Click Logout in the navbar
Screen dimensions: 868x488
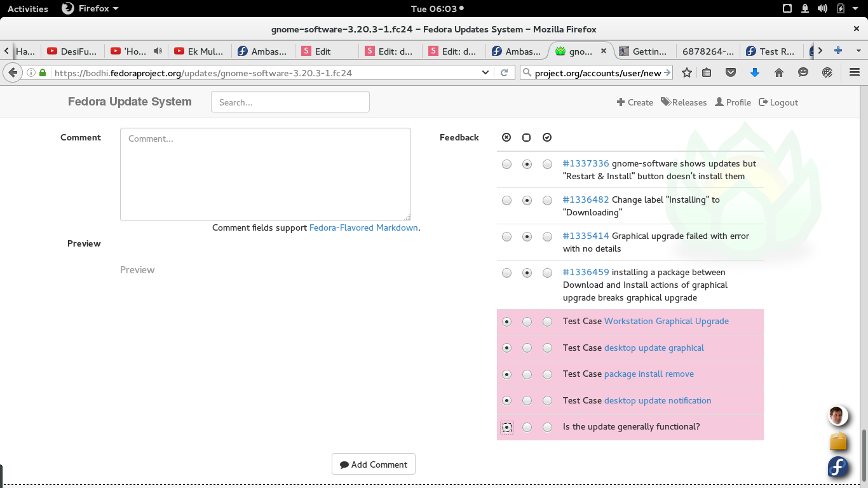tap(778, 102)
